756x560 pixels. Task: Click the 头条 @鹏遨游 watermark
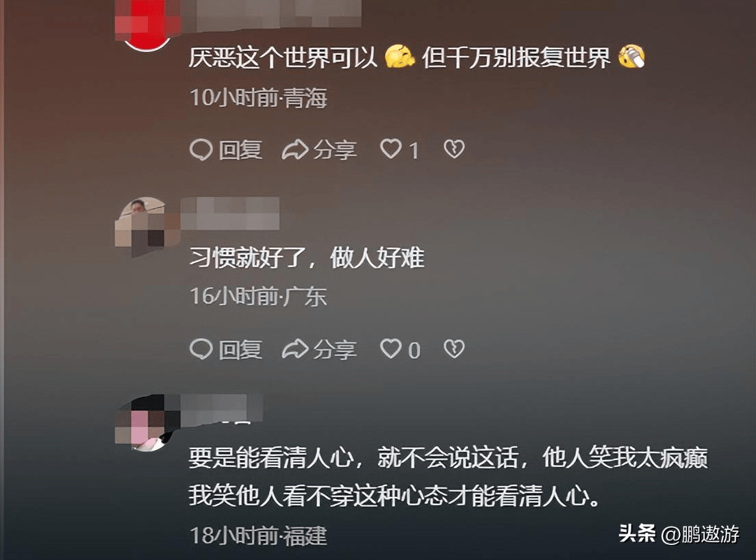pyautogui.click(x=679, y=533)
